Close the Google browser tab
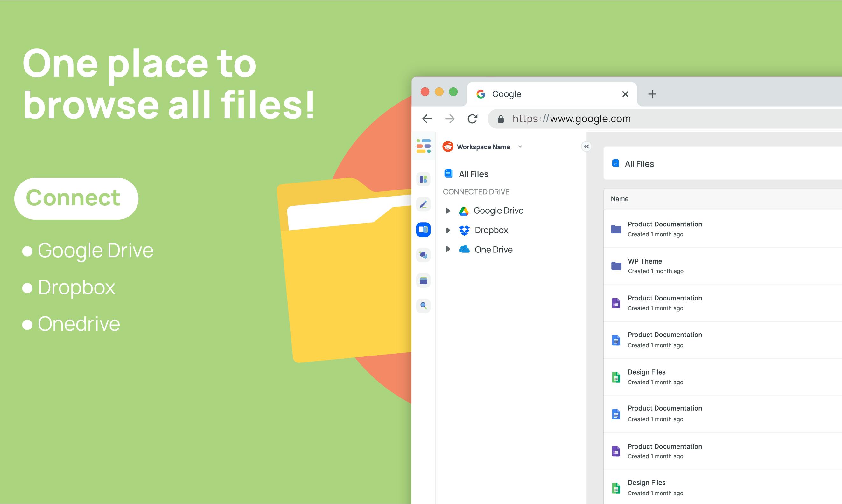Screen dimensions: 842x504 pyautogui.click(x=625, y=94)
